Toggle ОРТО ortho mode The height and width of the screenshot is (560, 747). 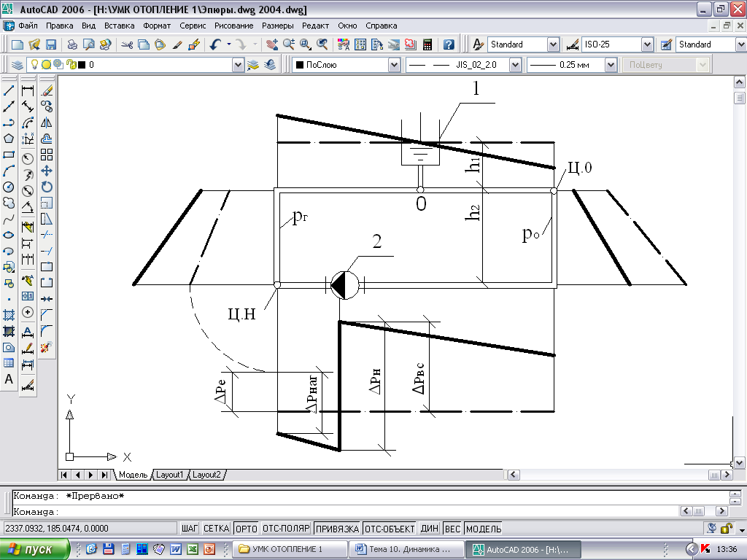(247, 529)
